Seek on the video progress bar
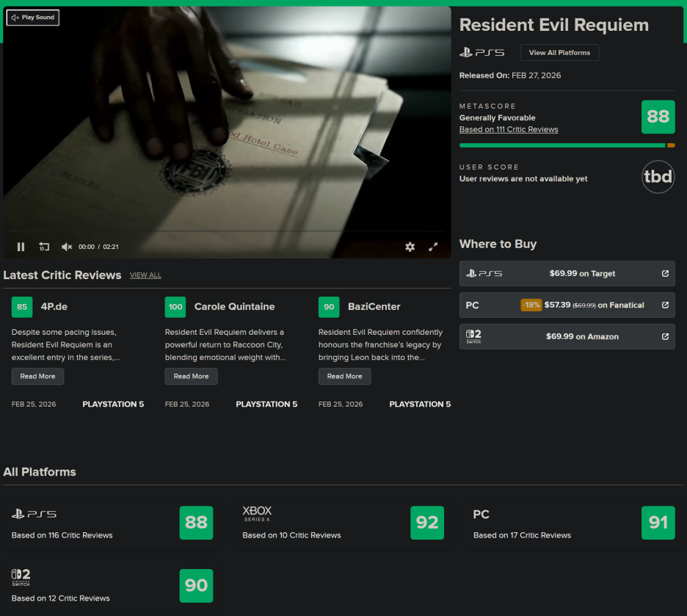The width and height of the screenshot is (687, 616). [227, 231]
